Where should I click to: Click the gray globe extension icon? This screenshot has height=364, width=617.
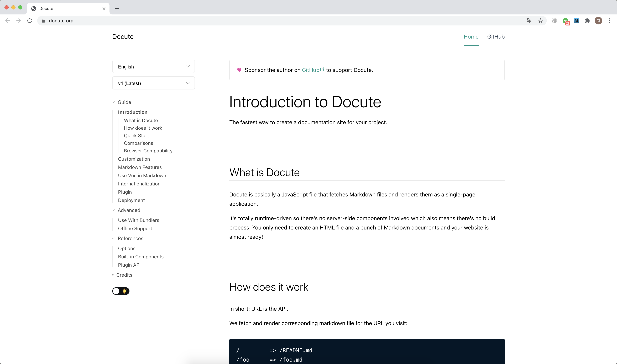(554, 21)
